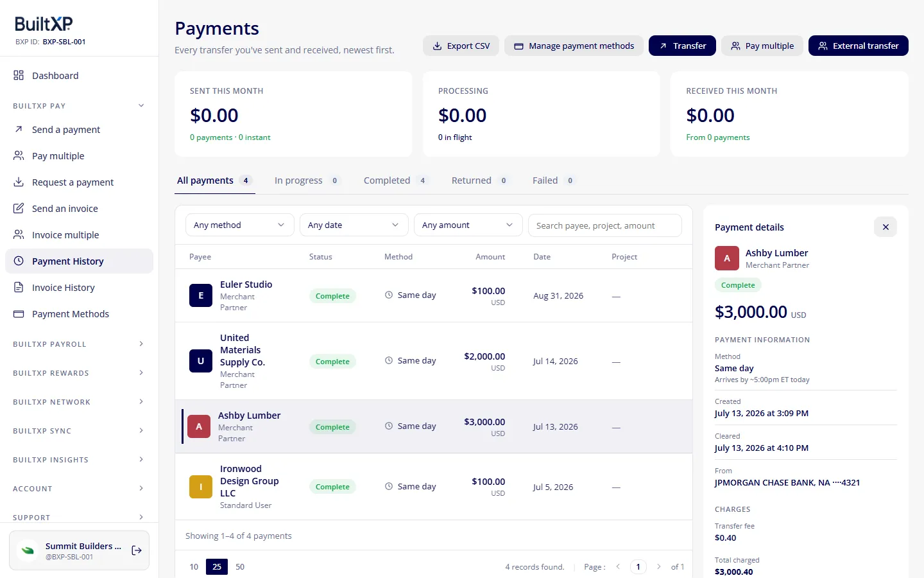This screenshot has width=924, height=578.
Task: Click the Ashby Lumber avatar in details panel
Action: tap(727, 258)
